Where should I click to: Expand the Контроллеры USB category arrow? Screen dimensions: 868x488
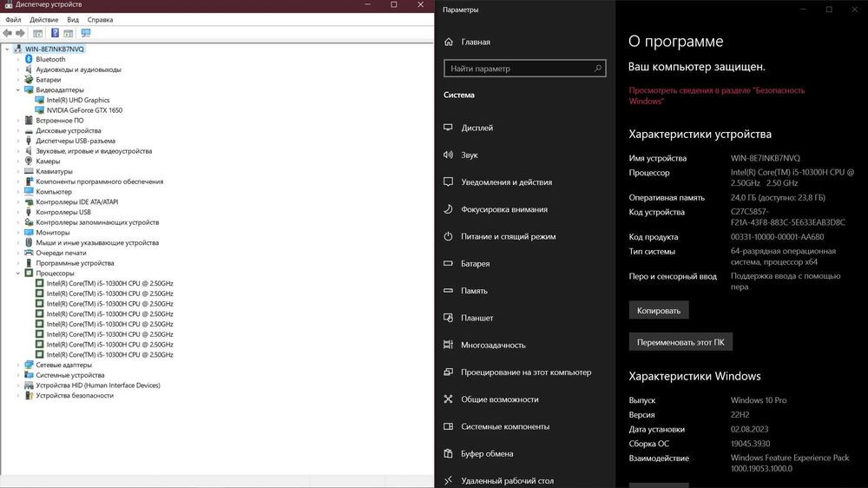(18, 212)
